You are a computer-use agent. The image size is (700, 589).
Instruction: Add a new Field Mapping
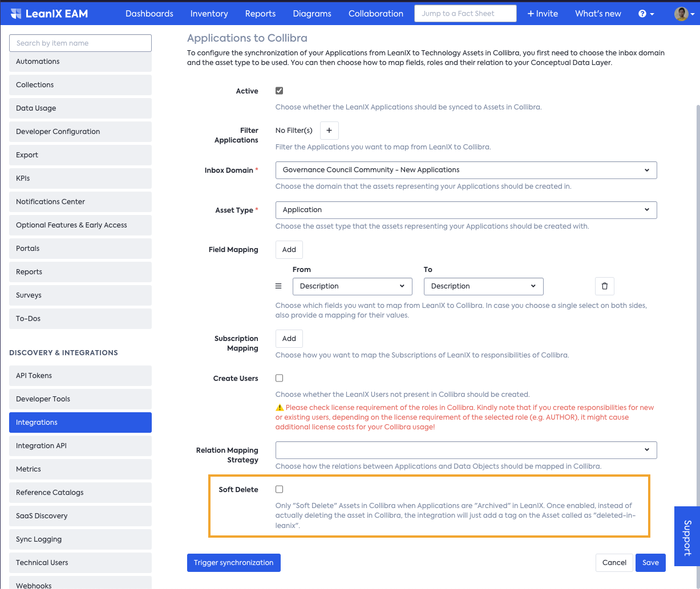pyautogui.click(x=289, y=250)
